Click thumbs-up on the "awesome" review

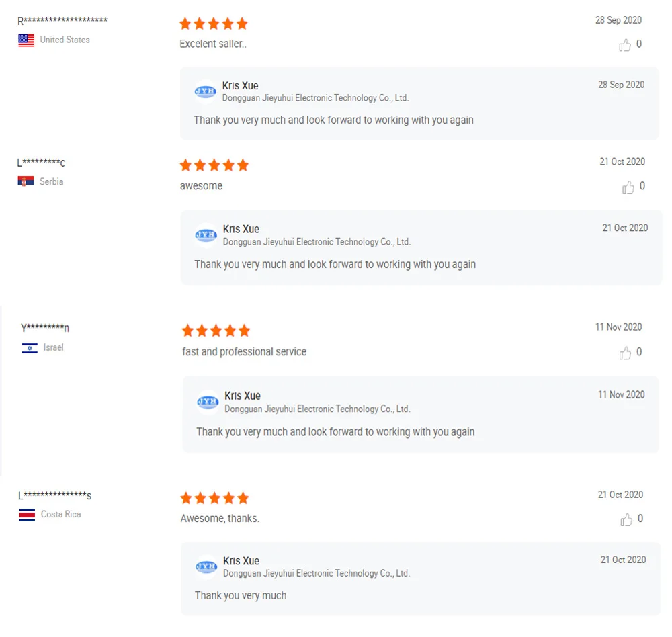[x=628, y=187]
